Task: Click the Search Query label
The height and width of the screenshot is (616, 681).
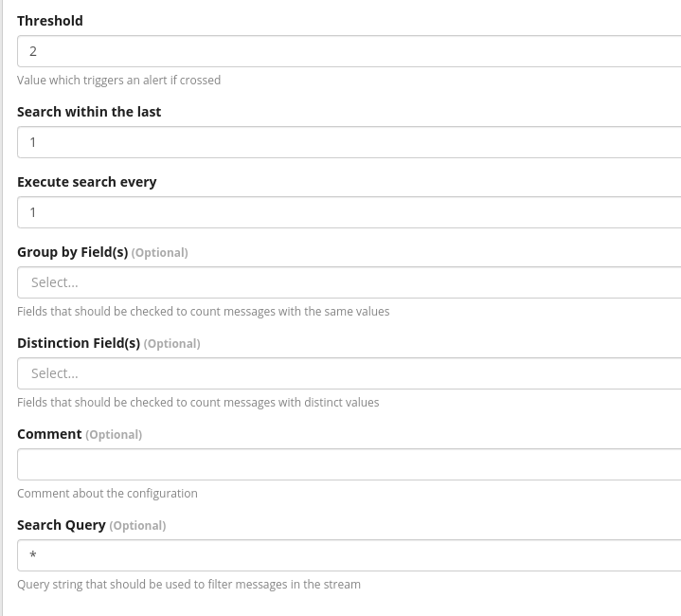Action: tap(62, 525)
